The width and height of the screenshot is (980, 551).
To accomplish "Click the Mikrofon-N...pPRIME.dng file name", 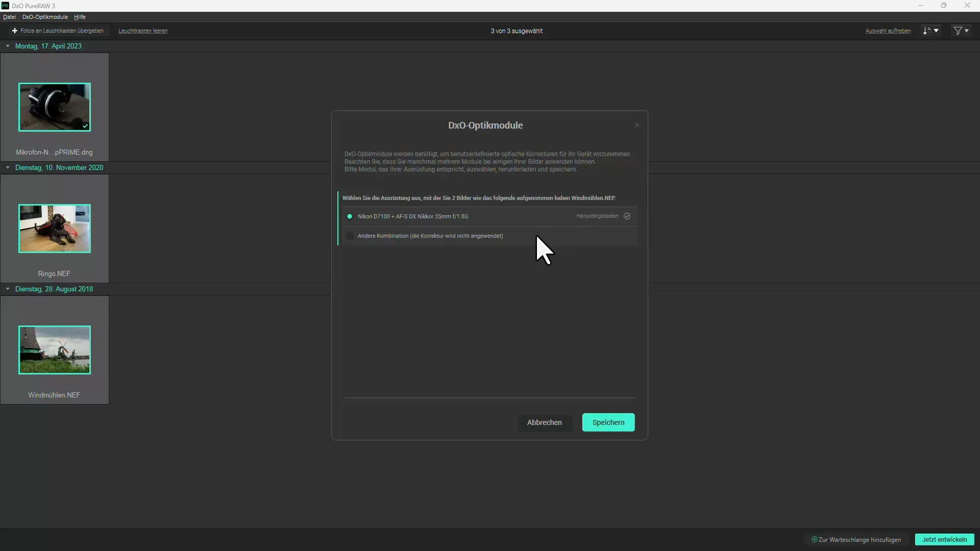I will 54,153.
